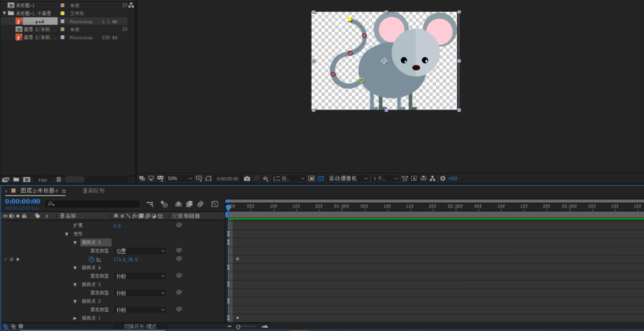The image size is (644, 331).
Task: Click the delete trash icon in project panel
Action: (x=59, y=180)
